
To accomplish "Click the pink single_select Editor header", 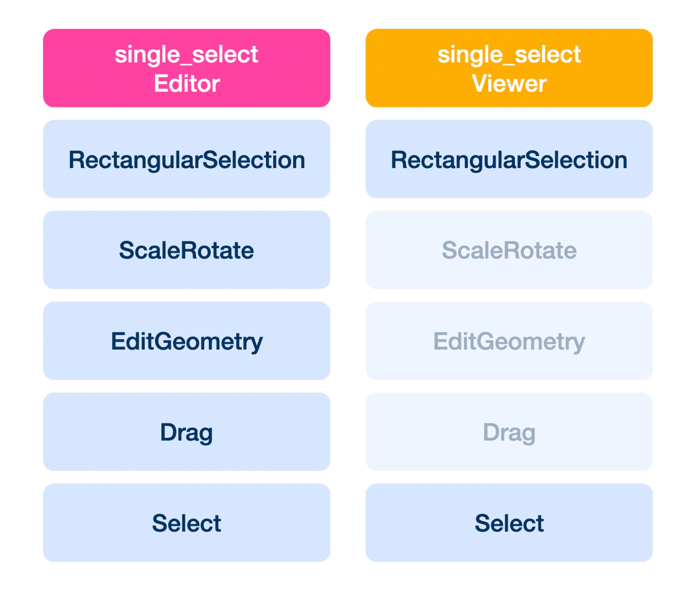I will 187,68.
